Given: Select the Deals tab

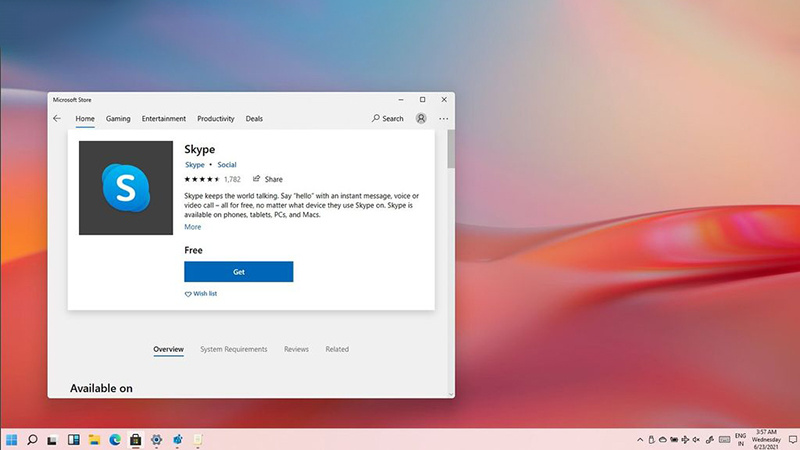Looking at the screenshot, I should point(254,118).
